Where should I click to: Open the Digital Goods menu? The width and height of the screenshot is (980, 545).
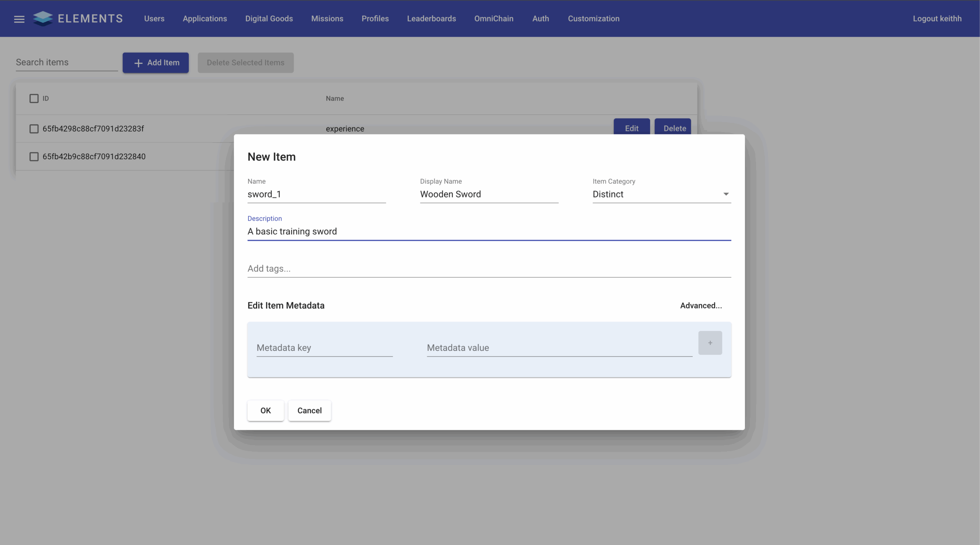click(269, 18)
